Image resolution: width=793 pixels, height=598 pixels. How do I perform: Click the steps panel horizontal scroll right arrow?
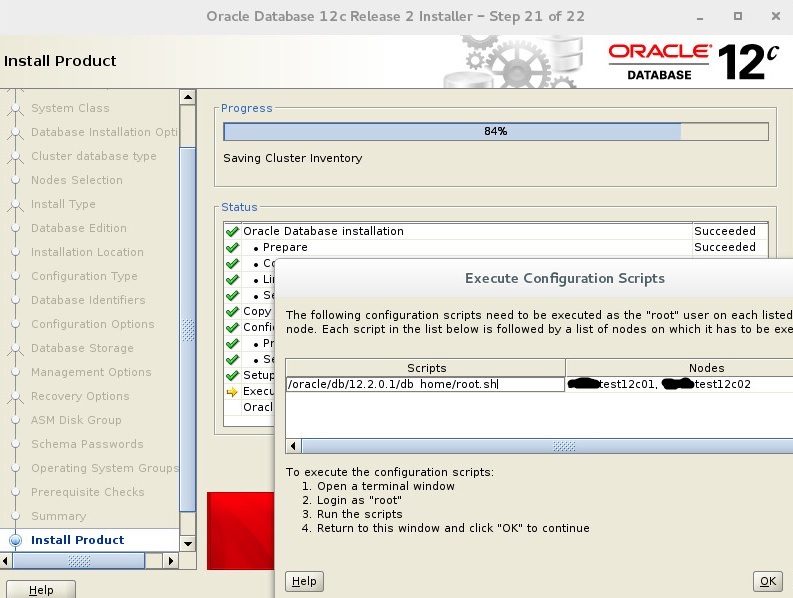(x=170, y=561)
